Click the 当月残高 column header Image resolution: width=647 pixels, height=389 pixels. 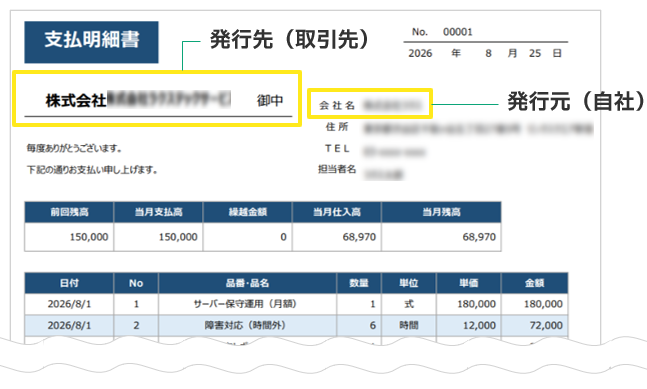pyautogui.click(x=441, y=212)
